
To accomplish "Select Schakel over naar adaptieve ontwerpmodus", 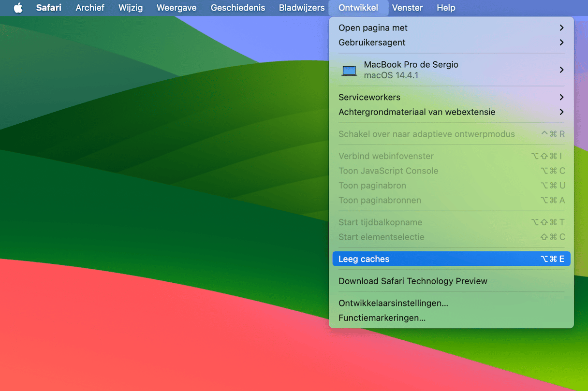I will pyautogui.click(x=451, y=134).
